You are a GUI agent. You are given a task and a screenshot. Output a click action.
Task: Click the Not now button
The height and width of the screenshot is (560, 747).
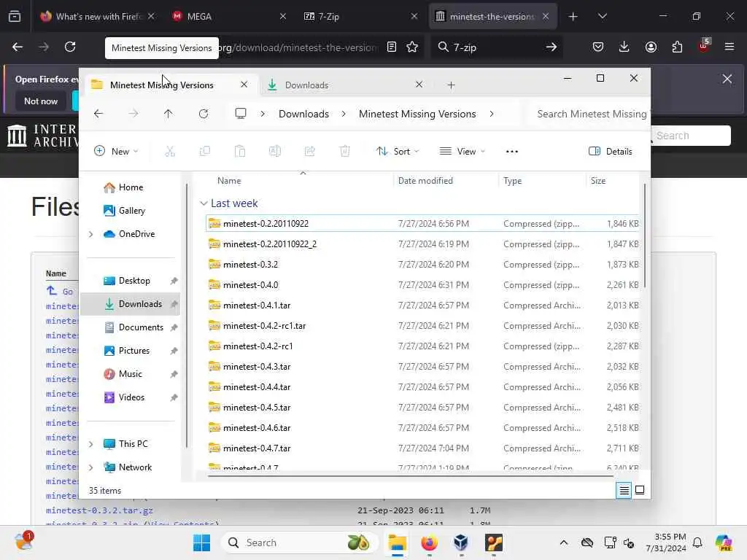point(41,101)
